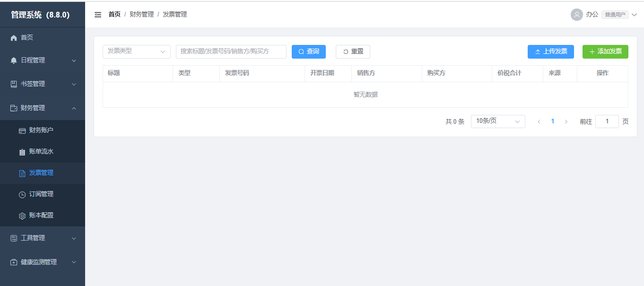Click the 重置 reset button
Image resolution: width=644 pixels, height=286 pixels.
click(x=353, y=52)
